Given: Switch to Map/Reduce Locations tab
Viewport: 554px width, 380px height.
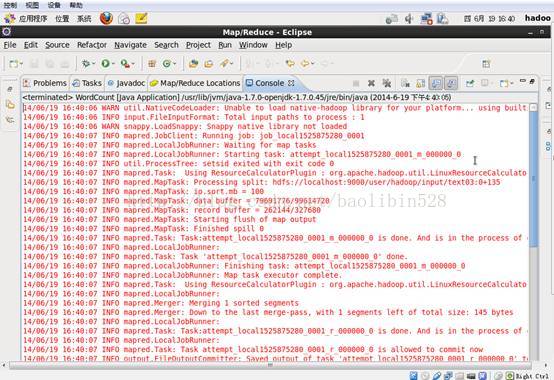Looking at the screenshot, I should click(195, 83).
